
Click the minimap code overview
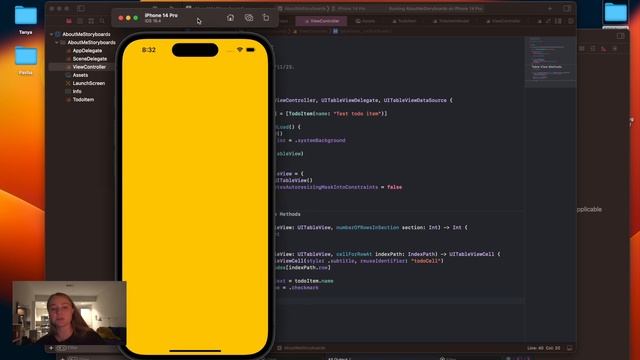coord(550,62)
